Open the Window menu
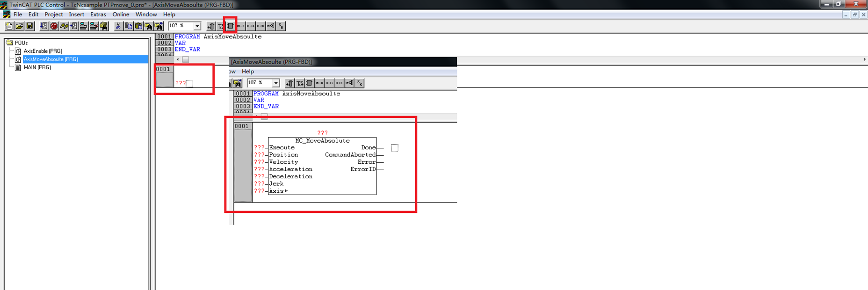This screenshot has width=868, height=290. 146,14
